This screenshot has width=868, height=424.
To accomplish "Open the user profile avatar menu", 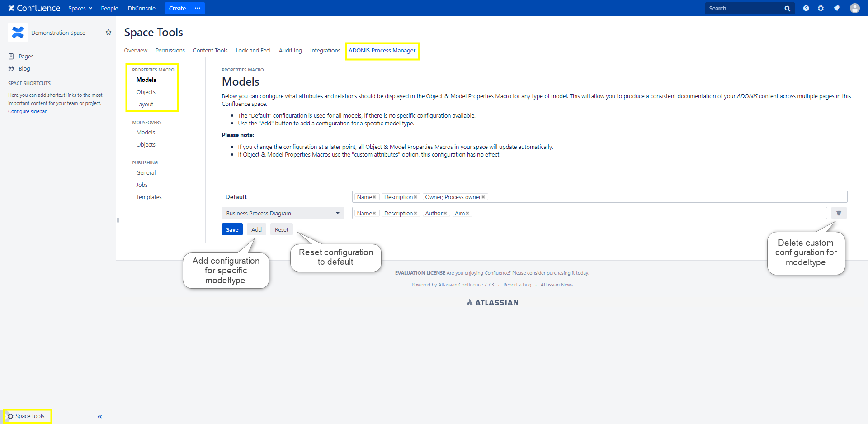I will [x=855, y=8].
